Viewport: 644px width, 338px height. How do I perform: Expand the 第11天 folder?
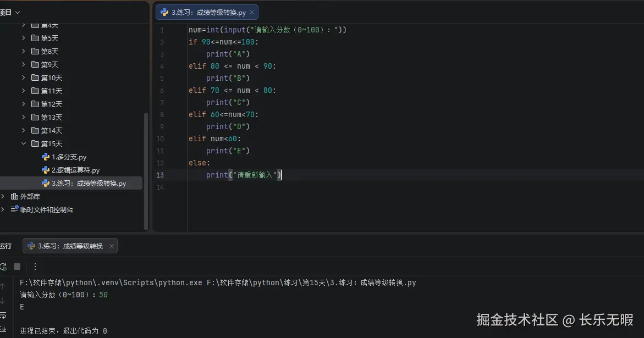coord(24,91)
